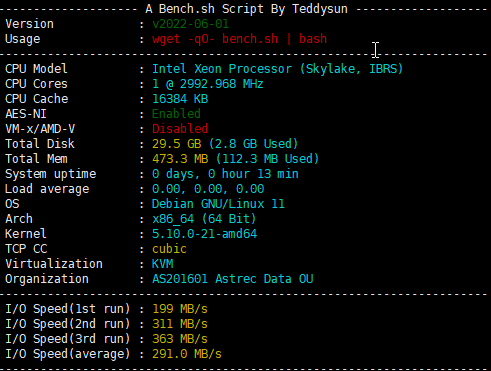Click the VM-x/AMD-V status Disabled
The height and width of the screenshot is (371, 491).
click(x=180, y=129)
